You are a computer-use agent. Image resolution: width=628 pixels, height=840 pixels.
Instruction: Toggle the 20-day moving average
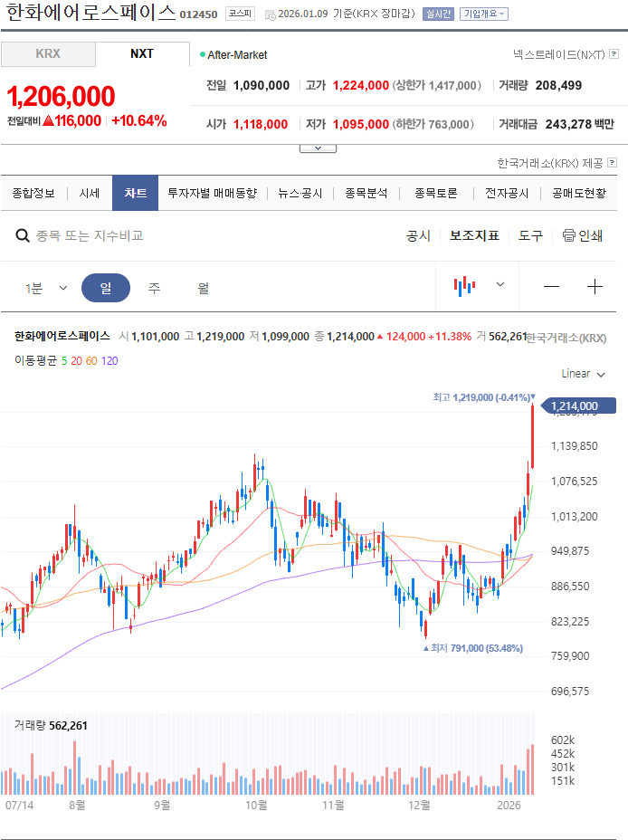coord(77,361)
